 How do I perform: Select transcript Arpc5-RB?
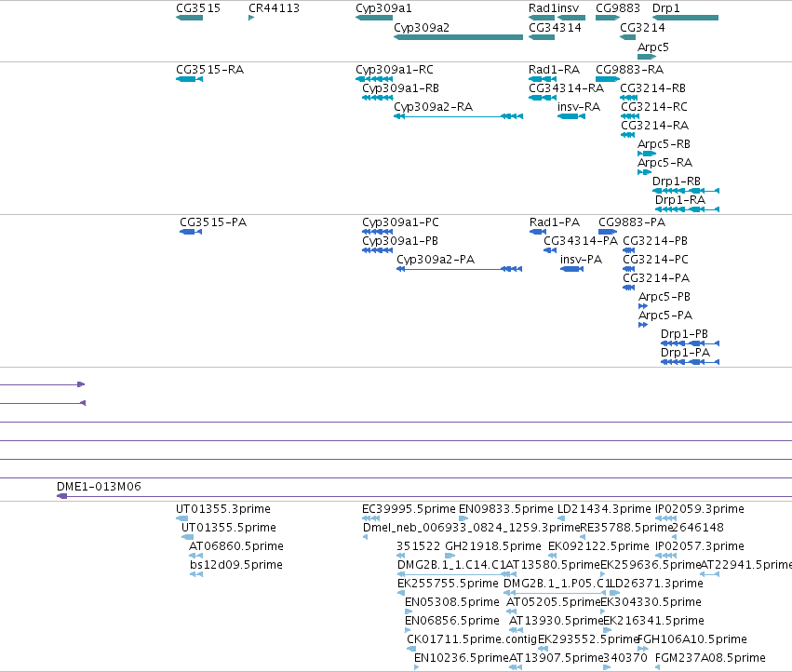pyautogui.click(x=664, y=144)
